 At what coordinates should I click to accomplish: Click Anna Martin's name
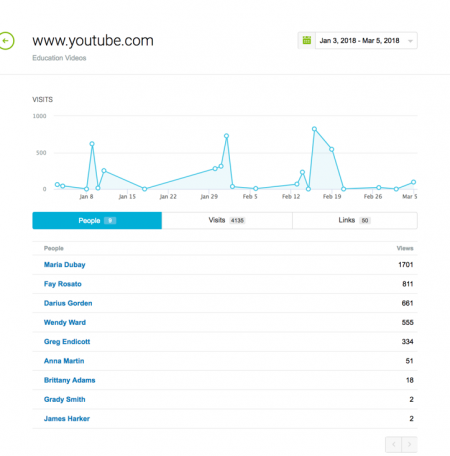coord(64,361)
